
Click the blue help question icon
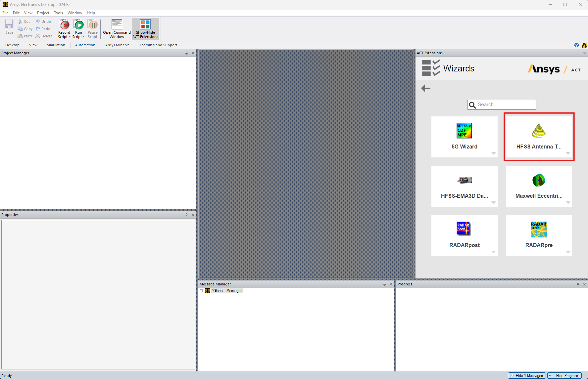coord(576,45)
